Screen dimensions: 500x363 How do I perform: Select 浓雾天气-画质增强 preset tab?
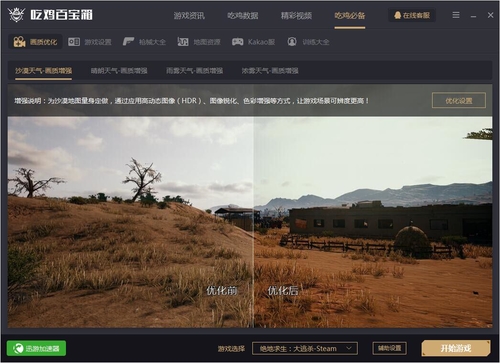tap(270, 71)
